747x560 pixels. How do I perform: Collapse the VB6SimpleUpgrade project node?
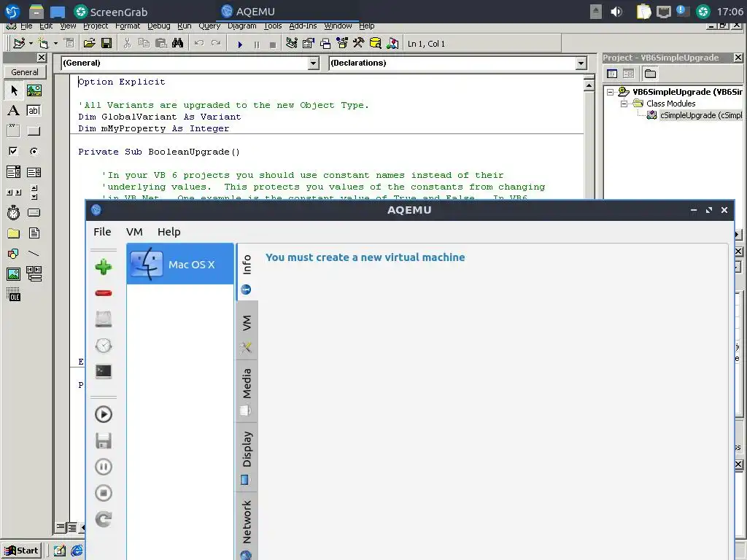point(611,92)
